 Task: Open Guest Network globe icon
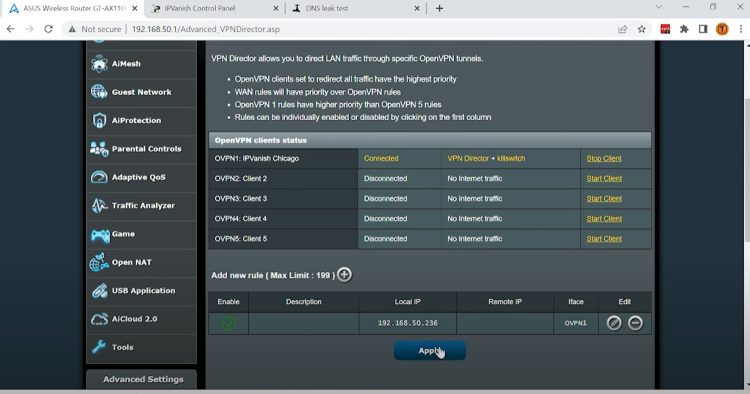click(99, 92)
